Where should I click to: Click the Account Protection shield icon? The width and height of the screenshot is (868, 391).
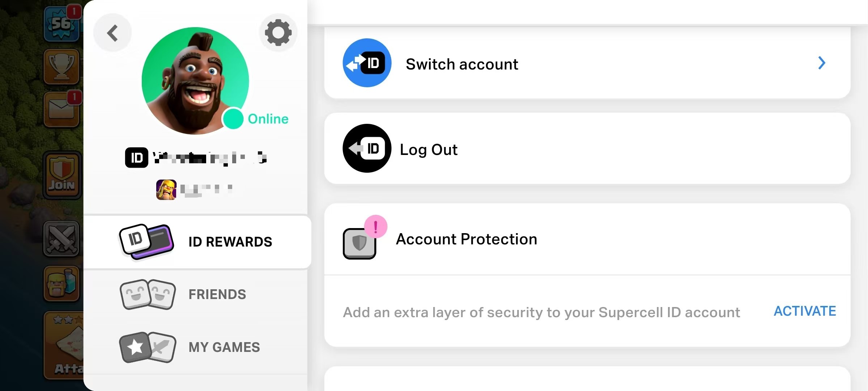tap(359, 243)
